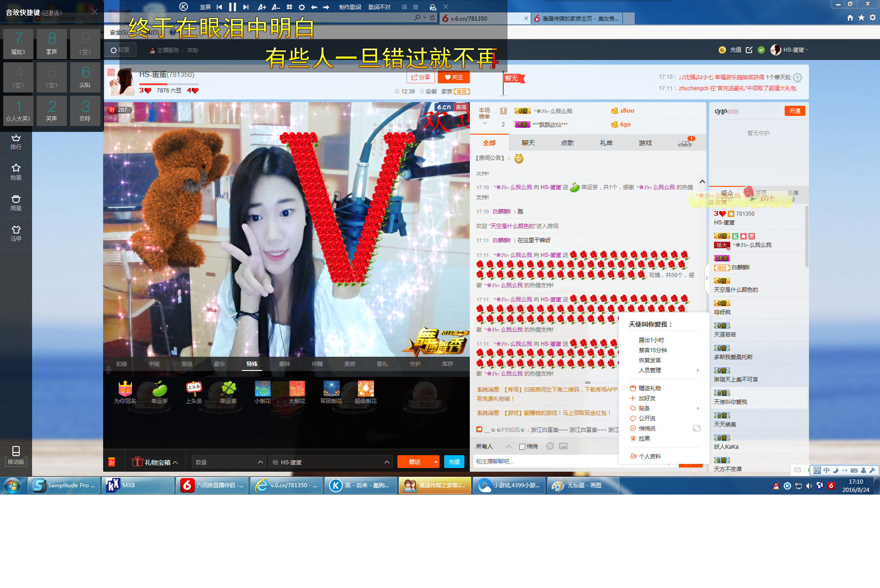Decrease lyrics font size with A-

(275, 7)
